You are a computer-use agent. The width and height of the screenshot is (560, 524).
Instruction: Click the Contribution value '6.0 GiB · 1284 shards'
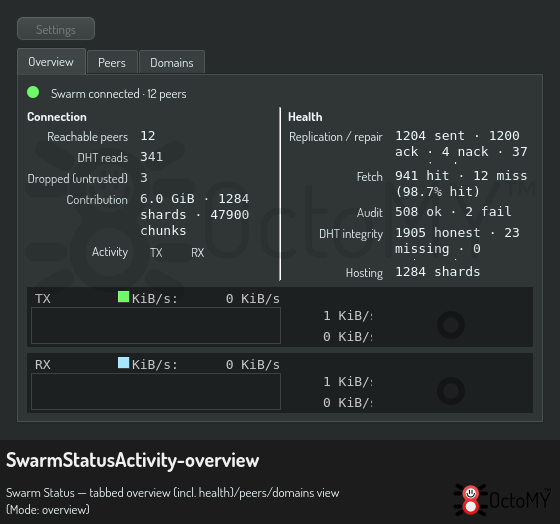[195, 215]
